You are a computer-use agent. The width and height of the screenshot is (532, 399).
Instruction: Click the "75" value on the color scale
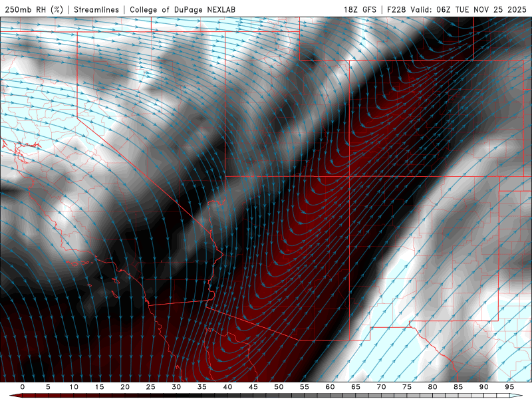pos(407,387)
